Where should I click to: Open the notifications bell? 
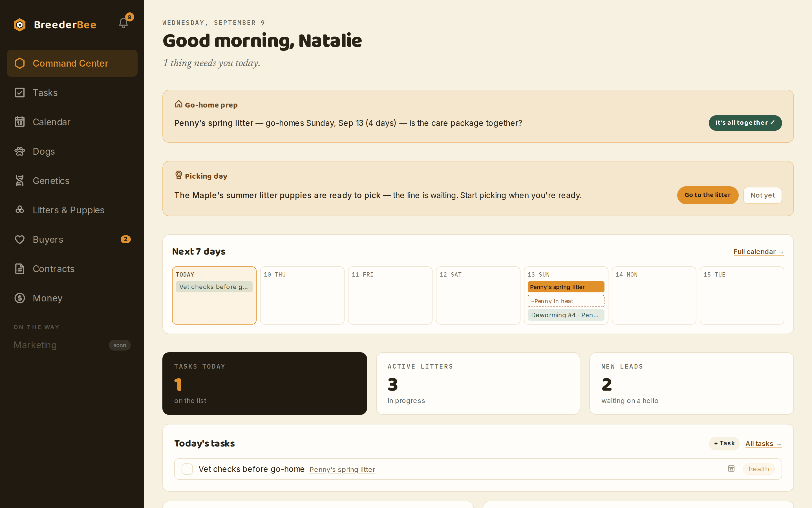click(x=123, y=23)
